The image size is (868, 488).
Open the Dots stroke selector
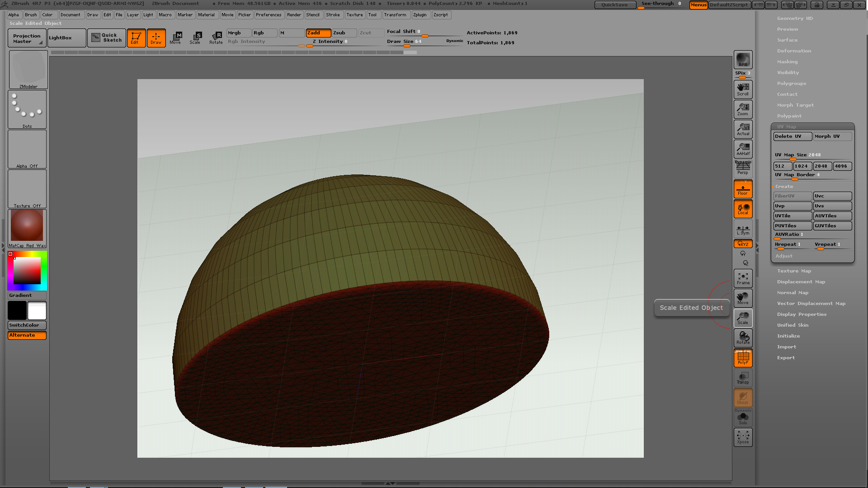click(27, 109)
